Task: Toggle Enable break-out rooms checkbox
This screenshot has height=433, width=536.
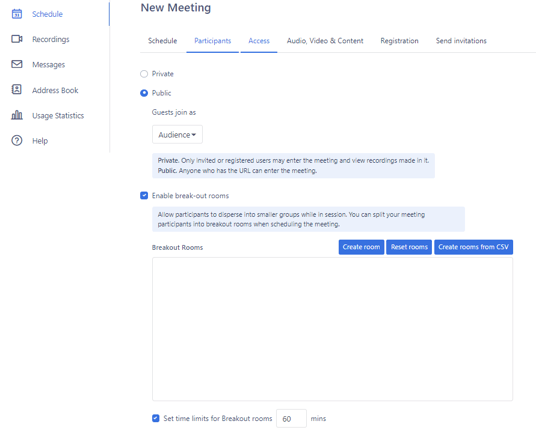Action: [144, 195]
